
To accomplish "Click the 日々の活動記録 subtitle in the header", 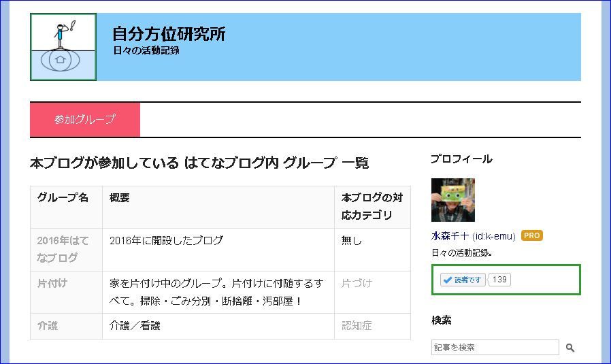I will (x=146, y=50).
